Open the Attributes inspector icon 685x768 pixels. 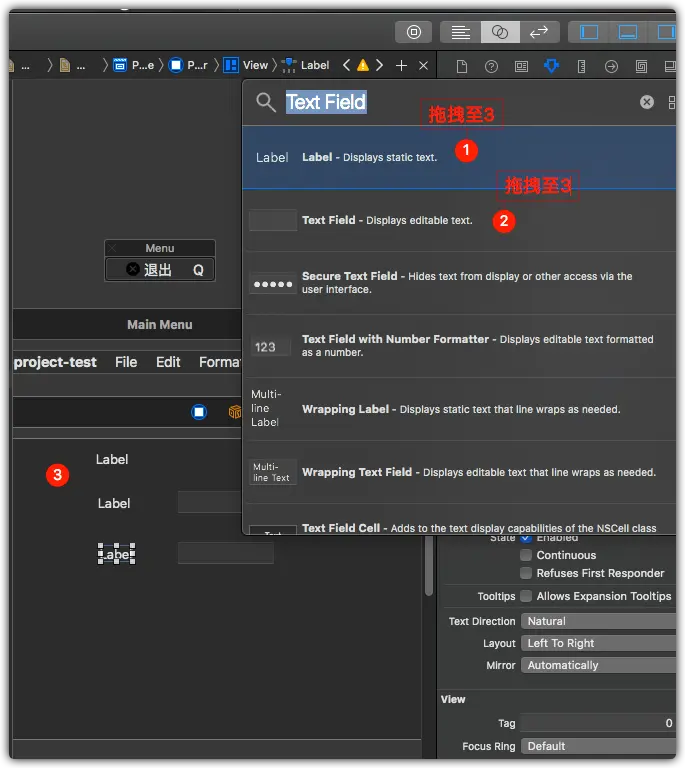click(x=551, y=66)
